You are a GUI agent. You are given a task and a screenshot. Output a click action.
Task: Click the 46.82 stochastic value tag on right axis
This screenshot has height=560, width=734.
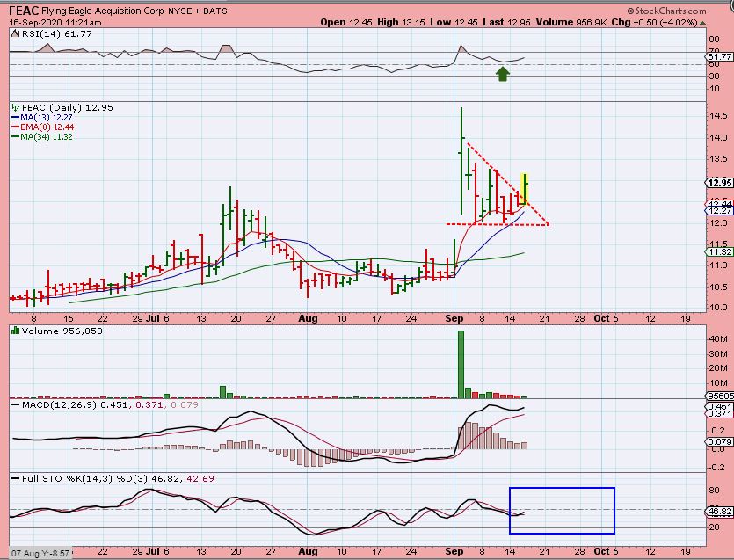(x=719, y=512)
